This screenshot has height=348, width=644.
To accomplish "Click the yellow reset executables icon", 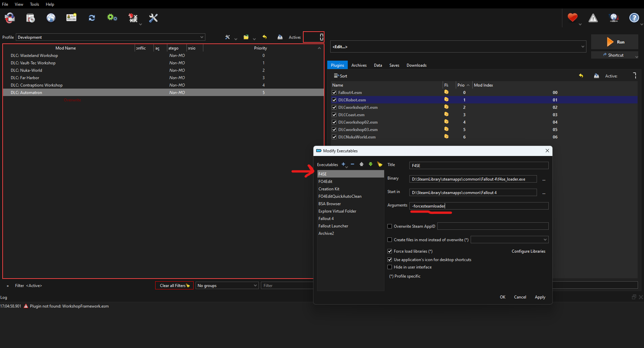I will point(380,164).
